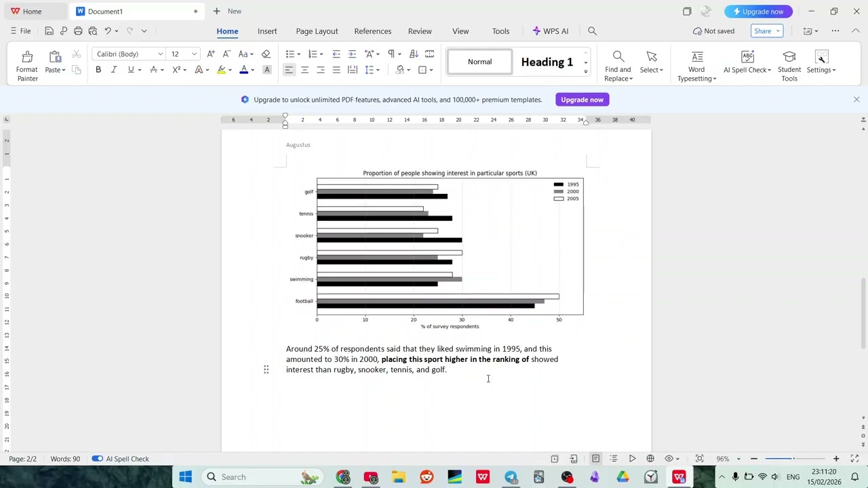This screenshot has height=488, width=868.
Task: Apply bold formatting
Action: click(x=98, y=70)
